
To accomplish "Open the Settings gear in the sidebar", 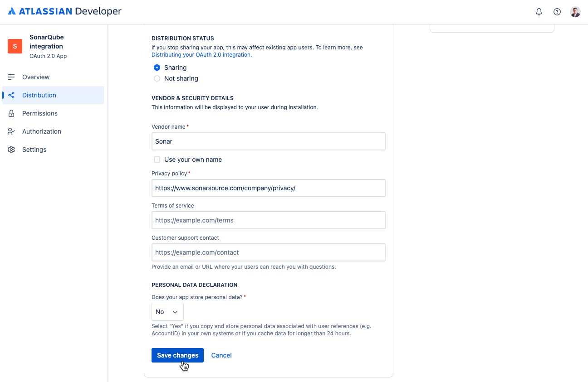I will pyautogui.click(x=11, y=150).
